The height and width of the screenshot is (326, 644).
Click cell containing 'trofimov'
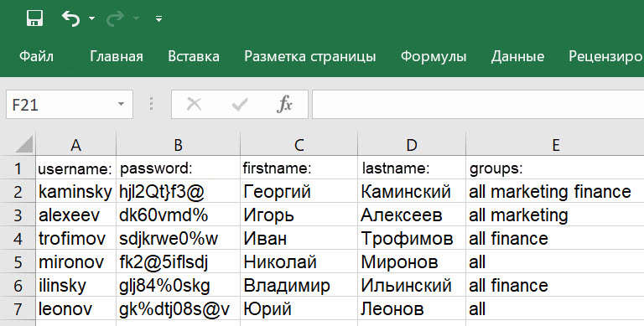(x=75, y=239)
